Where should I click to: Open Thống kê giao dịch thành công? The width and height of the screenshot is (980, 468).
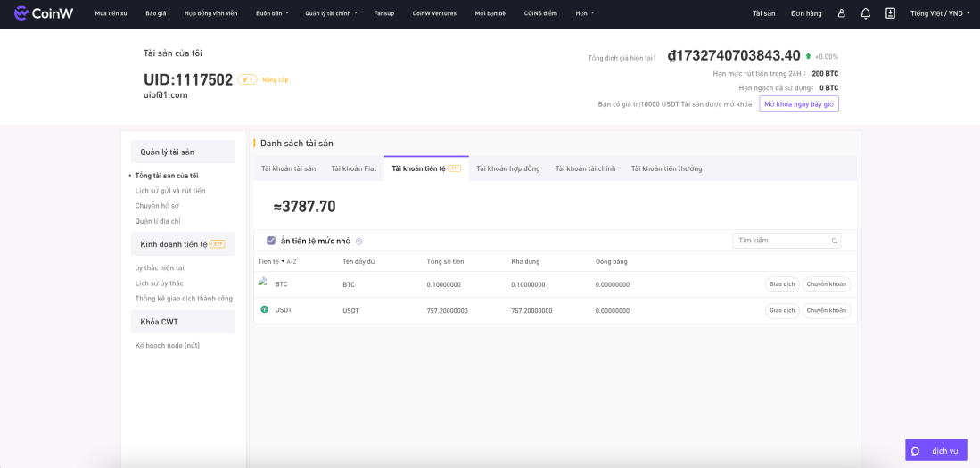pyautogui.click(x=184, y=298)
